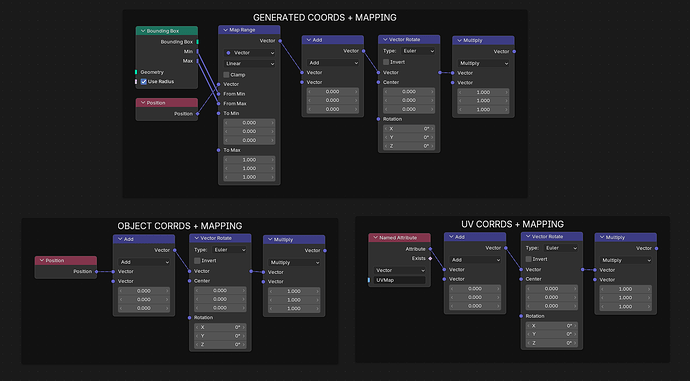
Task: Click the Map Range Vector output socket
Action: coord(280,41)
